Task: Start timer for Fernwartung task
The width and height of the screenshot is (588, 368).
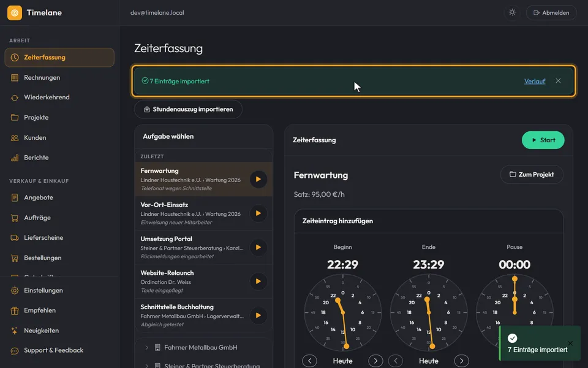Action: point(258,179)
